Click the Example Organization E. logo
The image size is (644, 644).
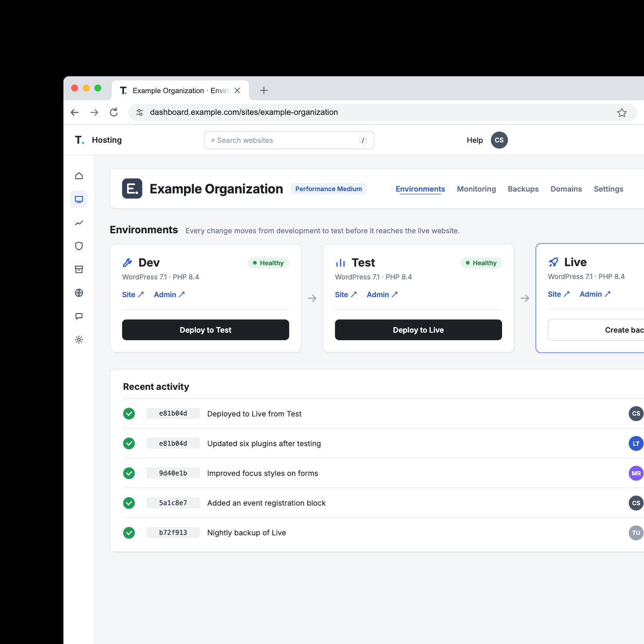pyautogui.click(x=132, y=188)
